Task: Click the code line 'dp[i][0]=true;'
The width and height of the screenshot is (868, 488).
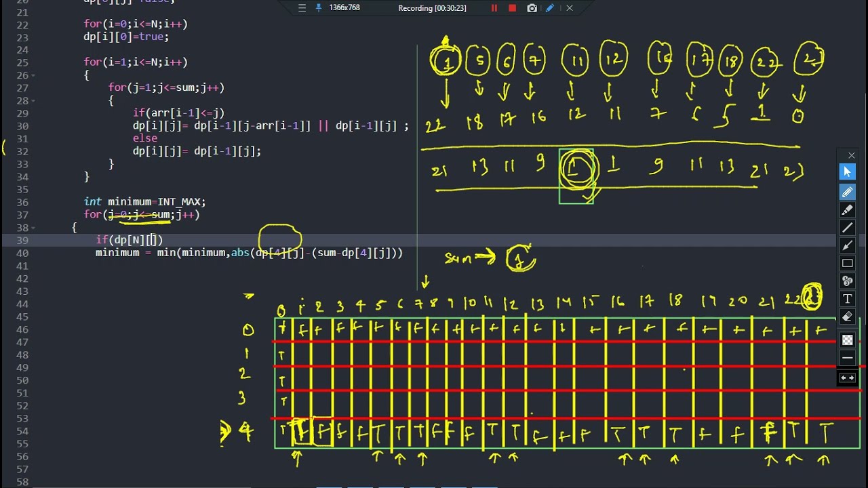Action: 126,37
